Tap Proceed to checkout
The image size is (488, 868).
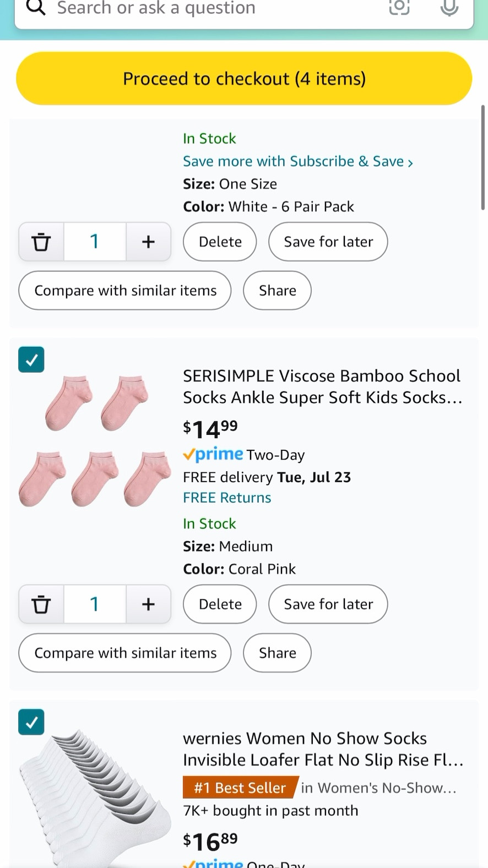pos(244,78)
